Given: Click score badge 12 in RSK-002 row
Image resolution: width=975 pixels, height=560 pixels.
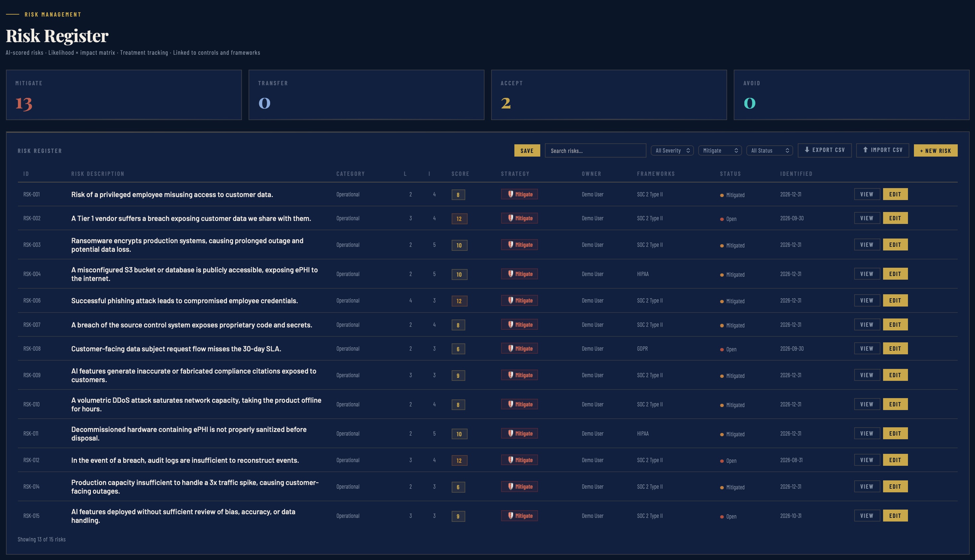Looking at the screenshot, I should pyautogui.click(x=459, y=219).
